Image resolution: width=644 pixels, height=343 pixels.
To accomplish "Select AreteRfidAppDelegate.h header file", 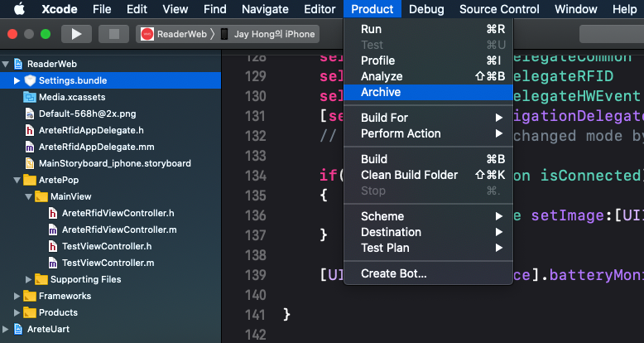I will point(90,130).
